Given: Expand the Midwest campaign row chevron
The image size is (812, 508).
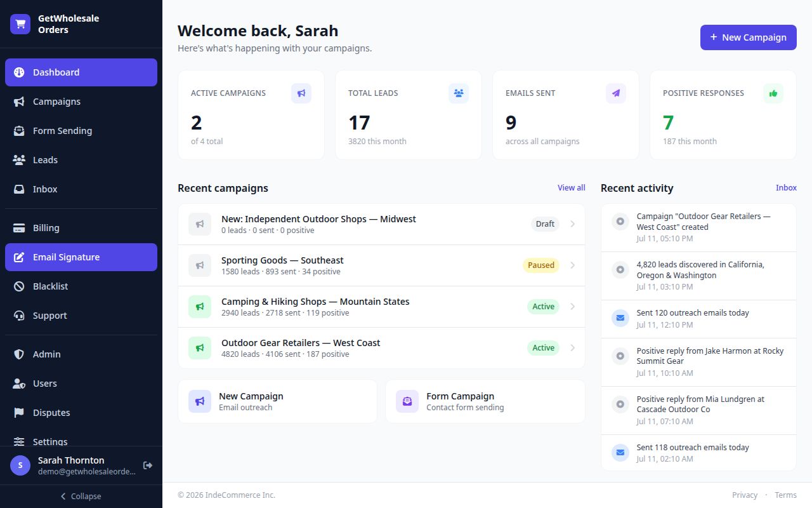Looking at the screenshot, I should click(x=572, y=224).
